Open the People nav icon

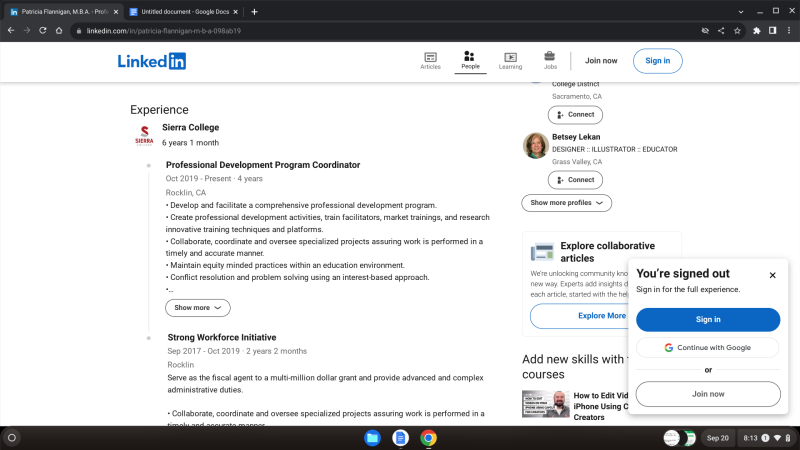[470, 61]
